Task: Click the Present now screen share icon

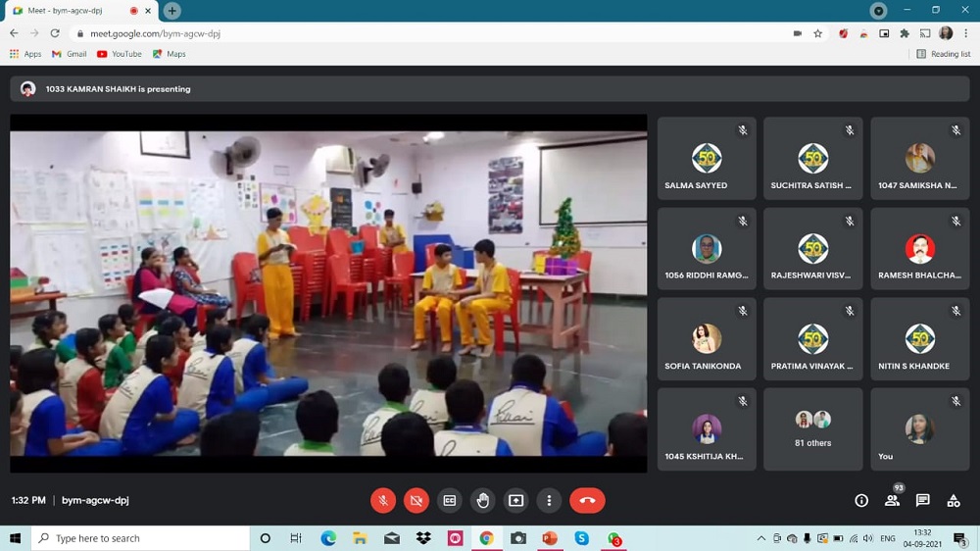Action: (x=515, y=500)
